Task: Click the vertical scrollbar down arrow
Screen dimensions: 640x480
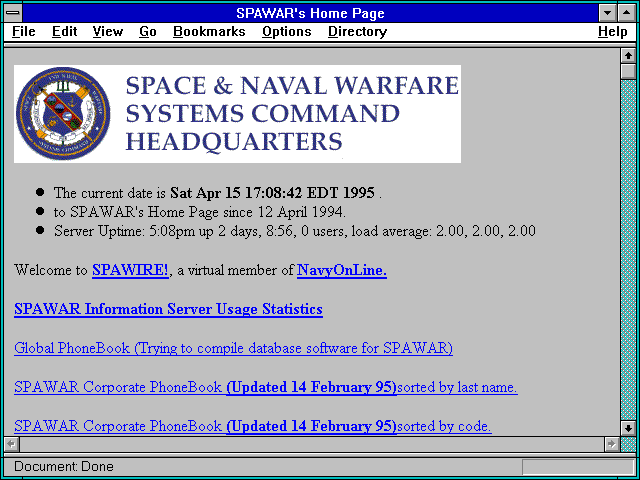Action: pyautogui.click(x=628, y=428)
